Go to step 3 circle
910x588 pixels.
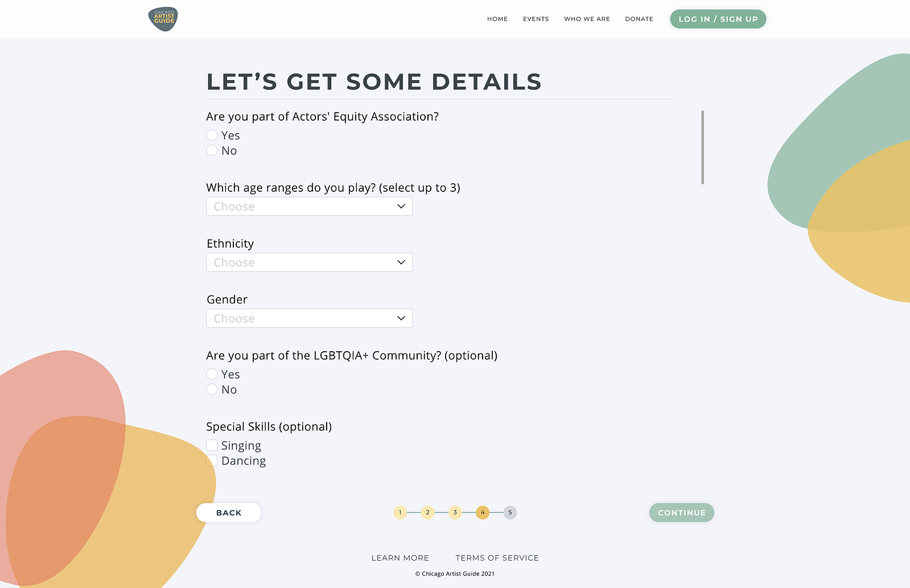[x=455, y=512]
